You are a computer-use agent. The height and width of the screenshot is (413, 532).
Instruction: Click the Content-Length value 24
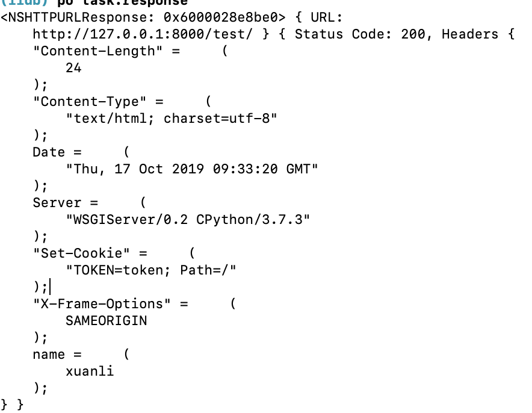tap(73, 68)
